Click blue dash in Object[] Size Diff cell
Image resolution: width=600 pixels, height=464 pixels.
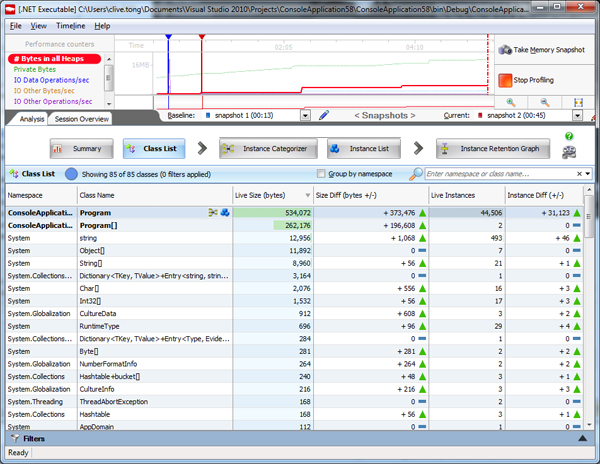coord(422,251)
